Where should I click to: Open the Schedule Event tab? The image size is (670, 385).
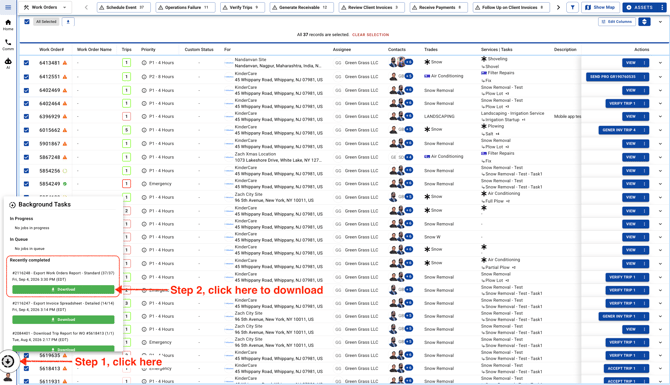tap(123, 7)
